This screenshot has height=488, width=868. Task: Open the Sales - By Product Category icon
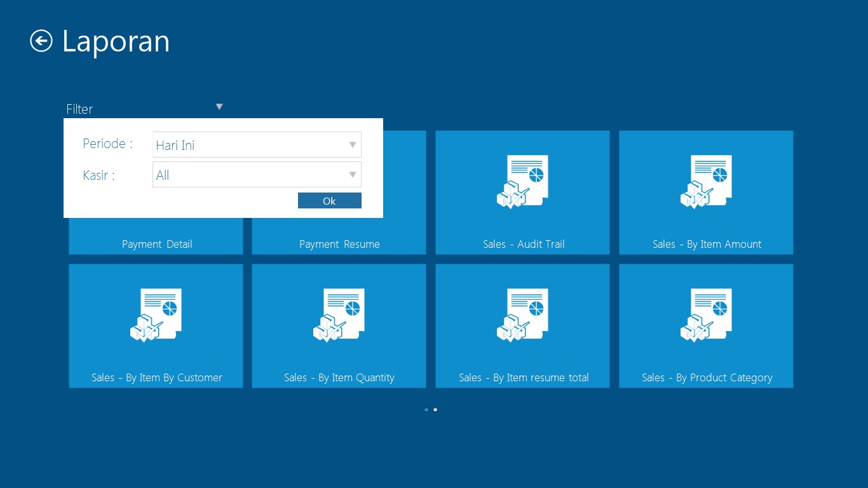(705, 315)
